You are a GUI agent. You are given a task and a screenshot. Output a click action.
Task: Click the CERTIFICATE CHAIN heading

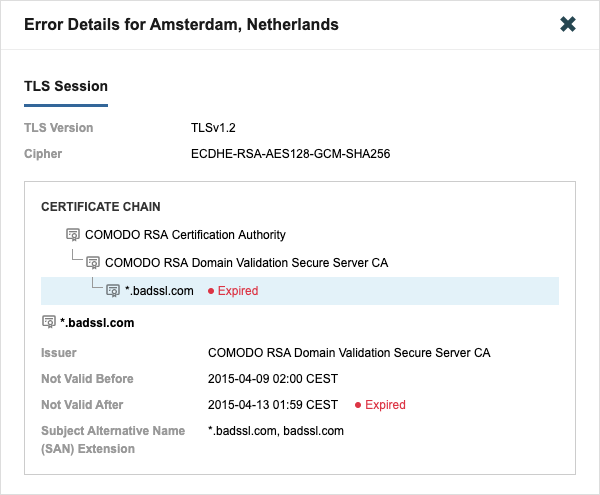point(101,207)
